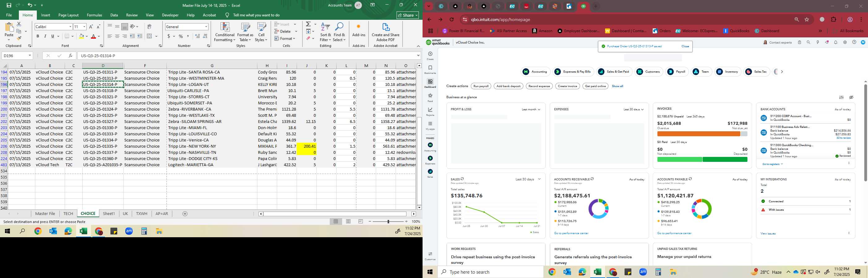Click Run payroll create action
This screenshot has width=868, height=278.
tap(481, 86)
